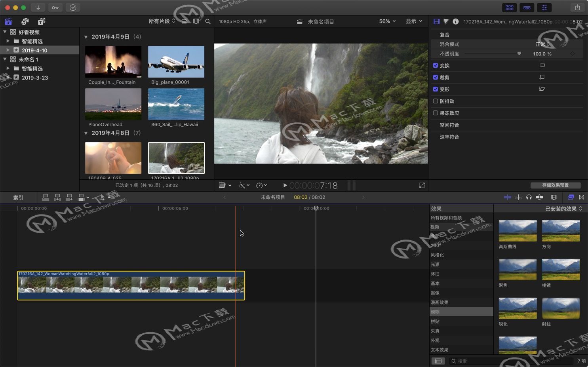
Task: Uncheck the 变形 distort checkbox
Action: coord(436,89)
